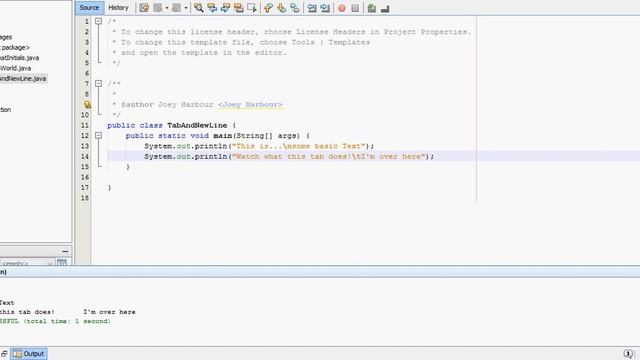Click line number 18 in the gutter
The width and height of the screenshot is (640, 360).
[x=84, y=198]
